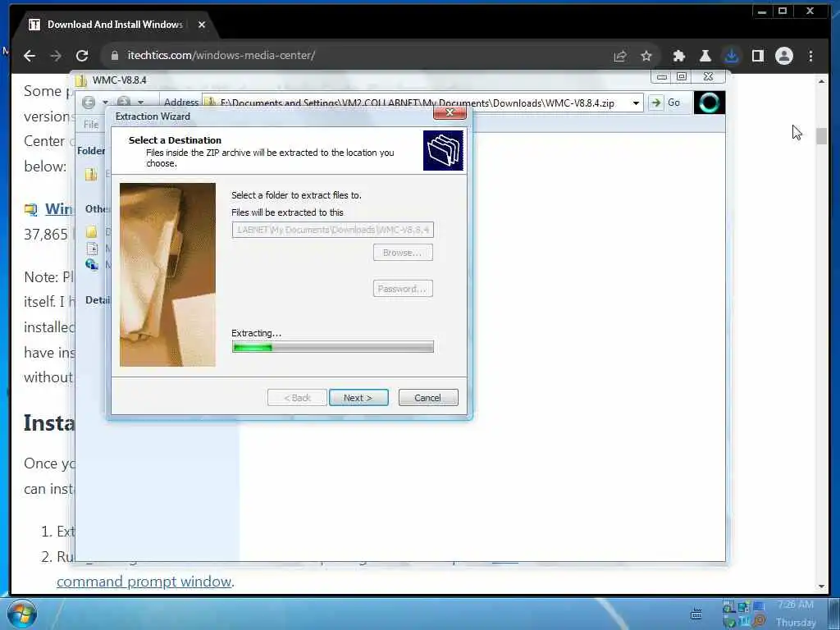Click the WMC-V8.8.4 zip folder title icon

[81, 80]
